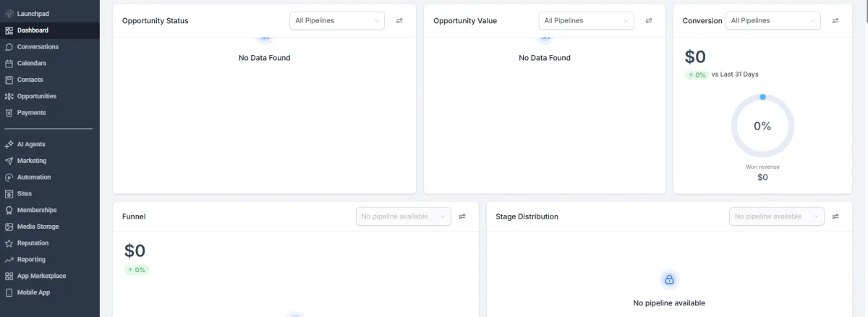Select the AI Agents sparkle icon
Image resolution: width=868 pixels, height=317 pixels.
coord(9,145)
